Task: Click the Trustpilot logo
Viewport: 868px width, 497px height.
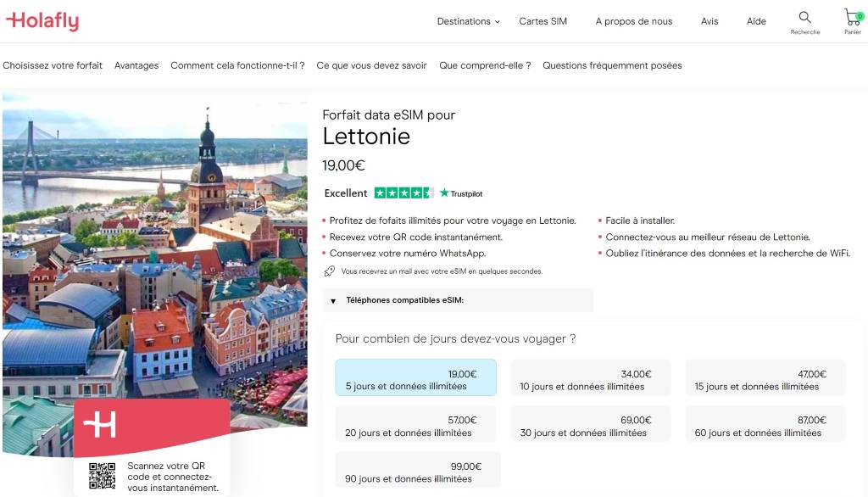Action: point(461,193)
